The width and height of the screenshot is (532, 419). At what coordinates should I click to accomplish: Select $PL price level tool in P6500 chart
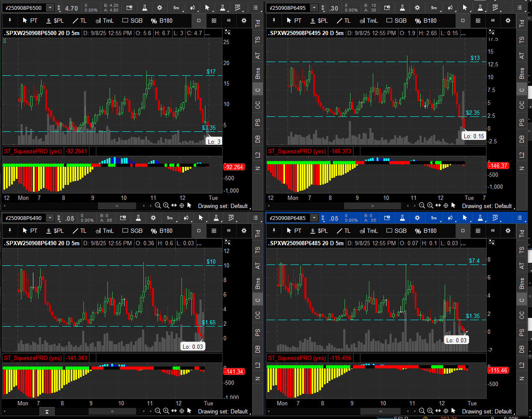(x=55, y=21)
